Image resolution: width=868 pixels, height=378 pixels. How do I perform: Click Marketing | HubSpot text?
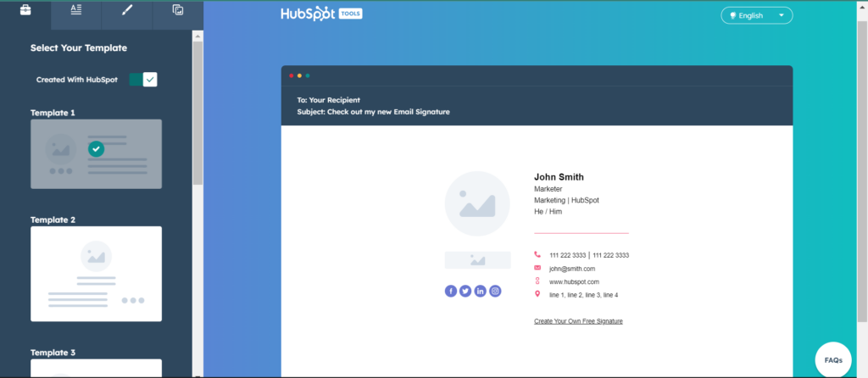(566, 200)
